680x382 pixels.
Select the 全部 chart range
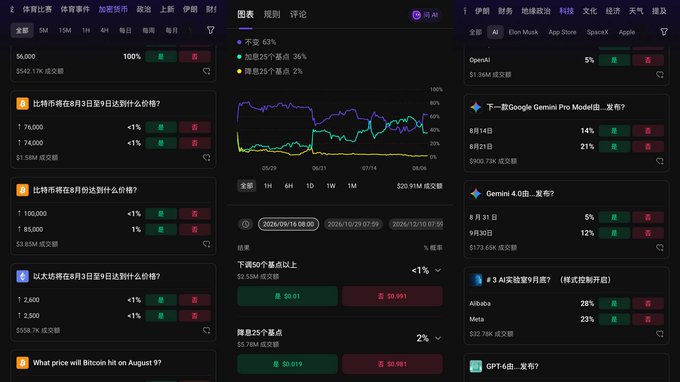[x=246, y=186]
